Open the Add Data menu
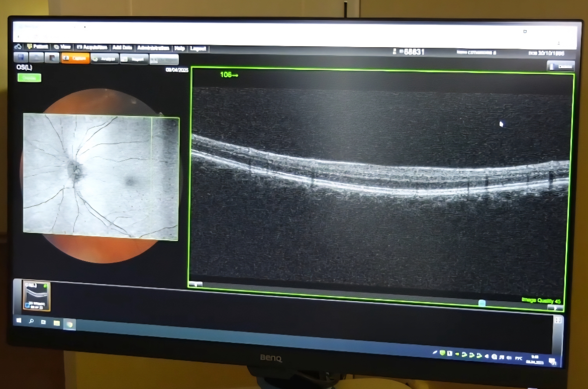This screenshot has width=588, height=389. point(122,48)
